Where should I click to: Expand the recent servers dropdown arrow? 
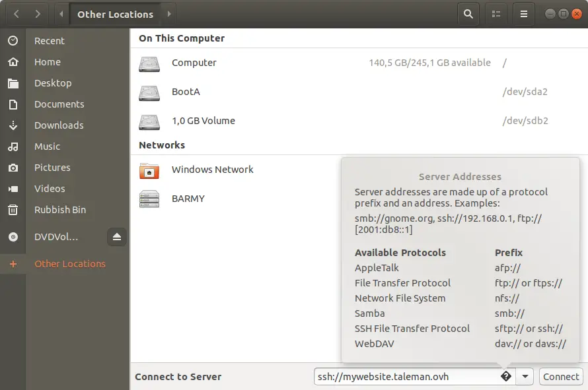click(525, 377)
